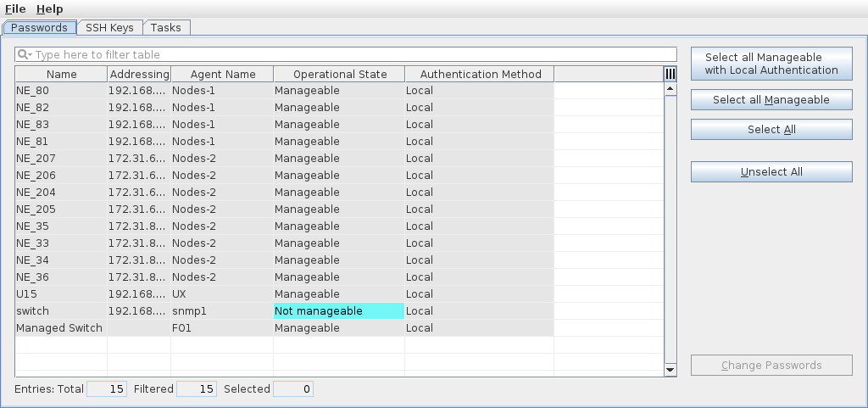
Task: Sort table by Name column header
Action: coord(61,75)
